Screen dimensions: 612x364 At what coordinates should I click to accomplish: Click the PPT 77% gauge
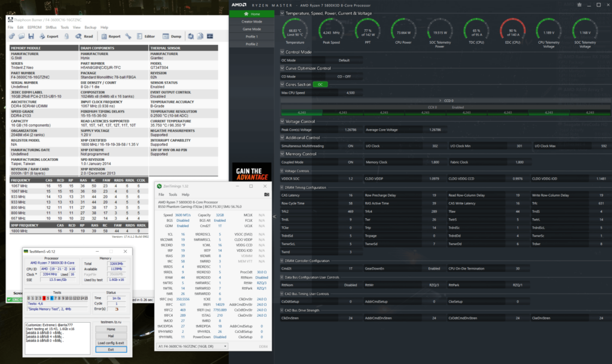(368, 31)
